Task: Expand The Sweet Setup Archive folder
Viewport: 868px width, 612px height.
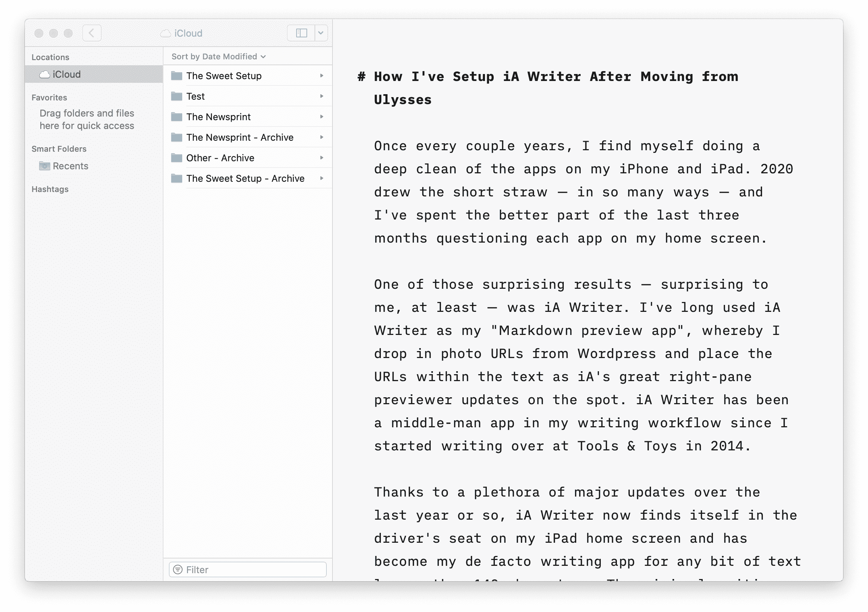Action: click(320, 178)
